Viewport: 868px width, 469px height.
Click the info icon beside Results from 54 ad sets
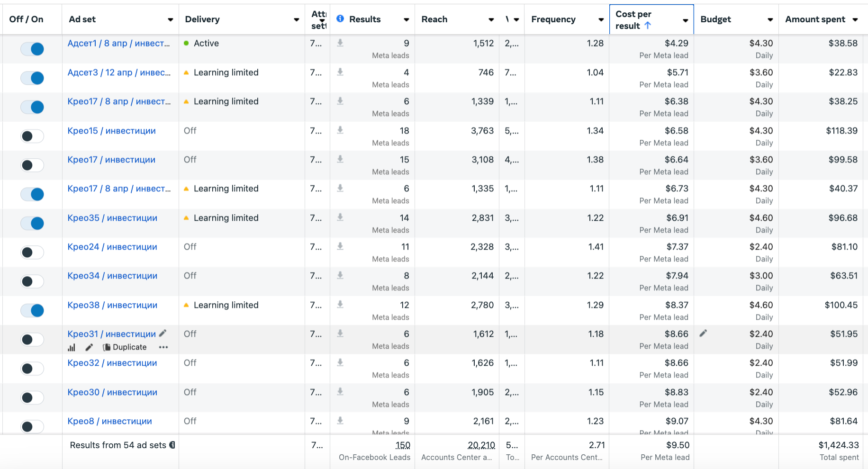pos(172,445)
